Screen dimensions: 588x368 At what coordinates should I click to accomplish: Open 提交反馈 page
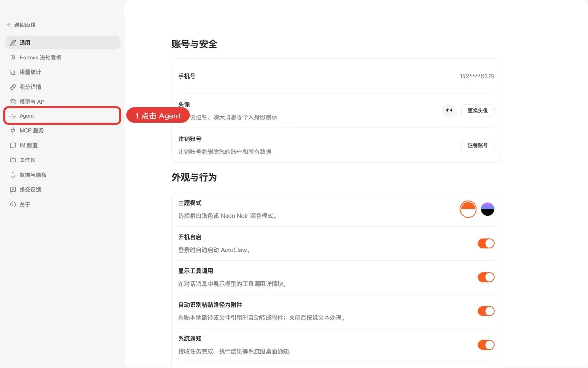point(62,190)
